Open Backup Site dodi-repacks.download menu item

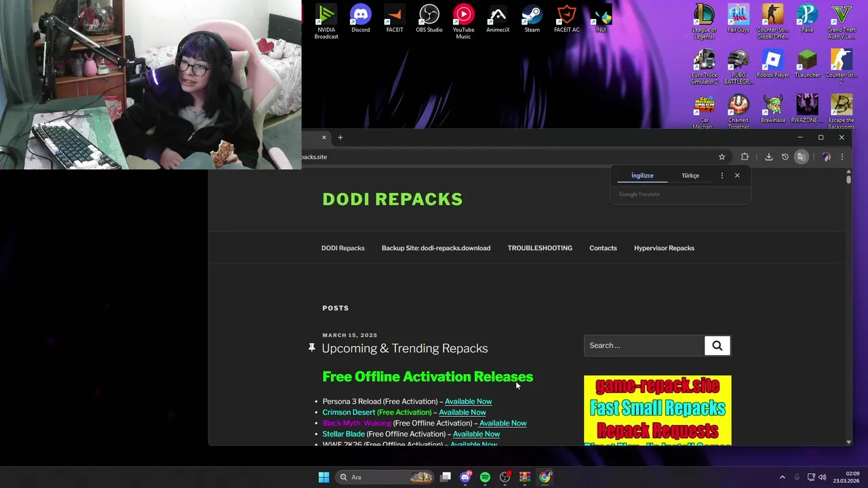(x=436, y=248)
